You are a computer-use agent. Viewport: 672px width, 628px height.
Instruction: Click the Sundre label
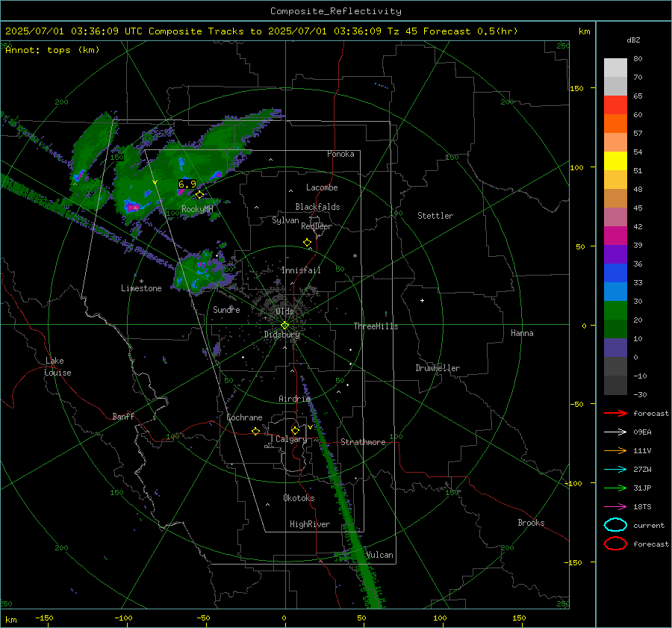pos(226,309)
